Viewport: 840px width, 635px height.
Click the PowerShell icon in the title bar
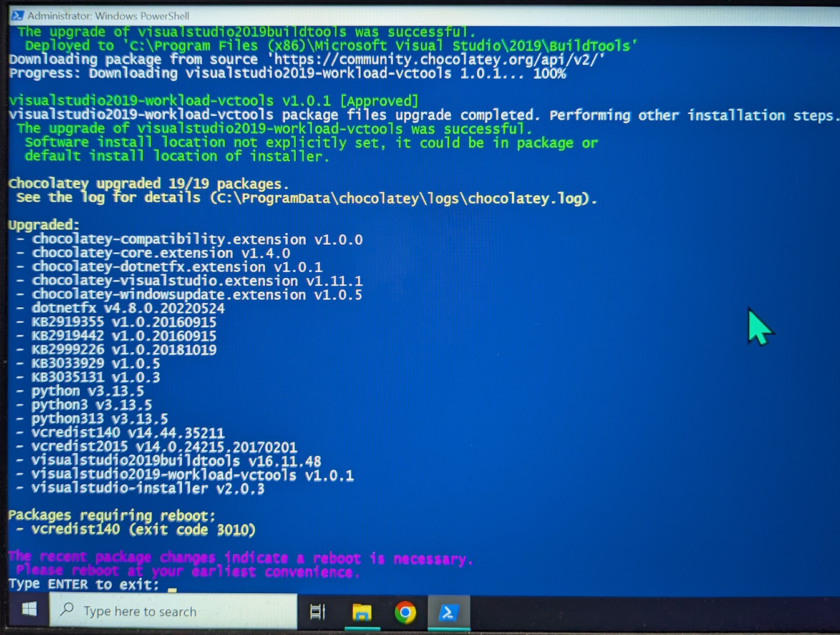point(17,15)
